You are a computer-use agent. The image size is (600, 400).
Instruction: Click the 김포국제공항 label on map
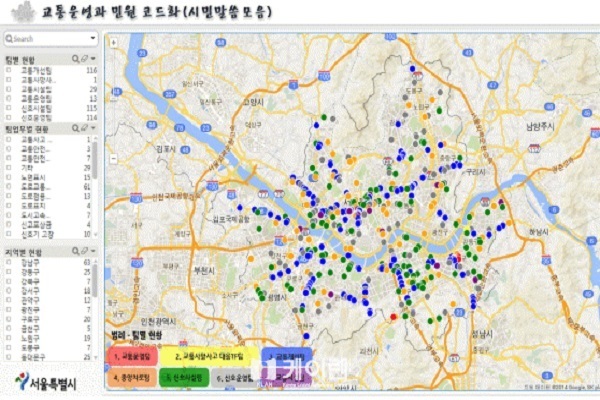point(231,219)
